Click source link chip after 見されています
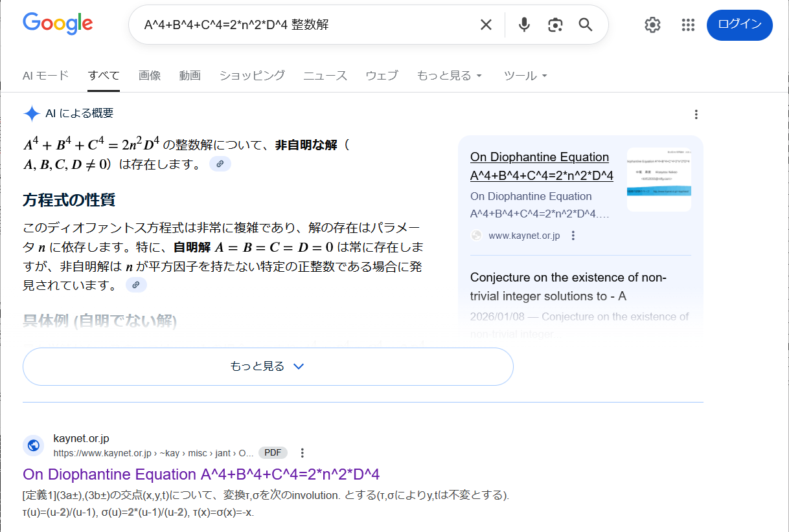The height and width of the screenshot is (532, 789). point(135,285)
